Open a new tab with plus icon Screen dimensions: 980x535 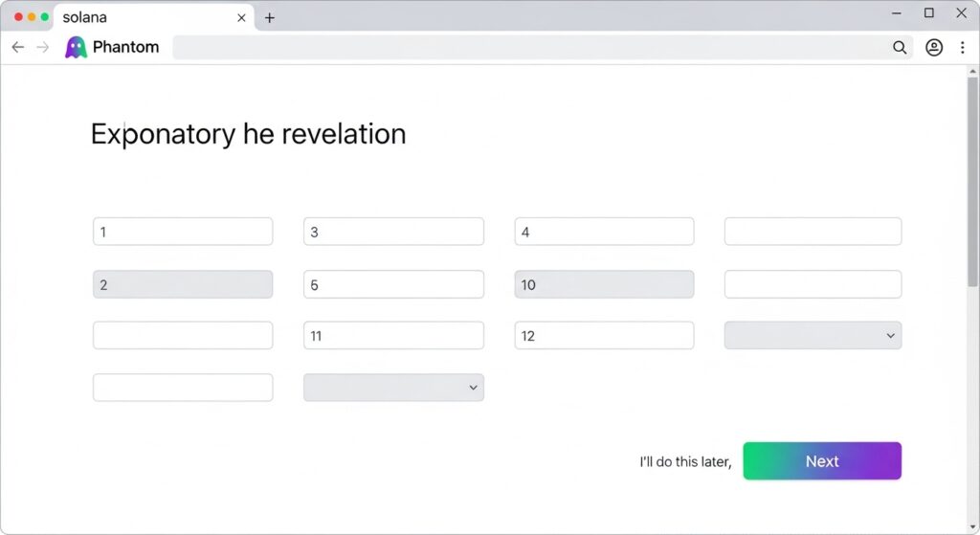pyautogui.click(x=270, y=18)
